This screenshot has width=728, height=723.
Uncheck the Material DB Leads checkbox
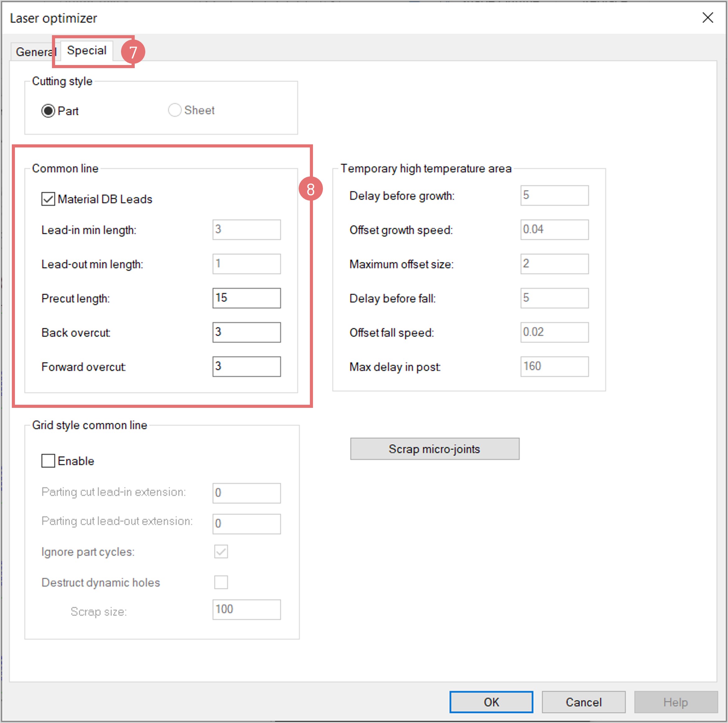[48, 199]
